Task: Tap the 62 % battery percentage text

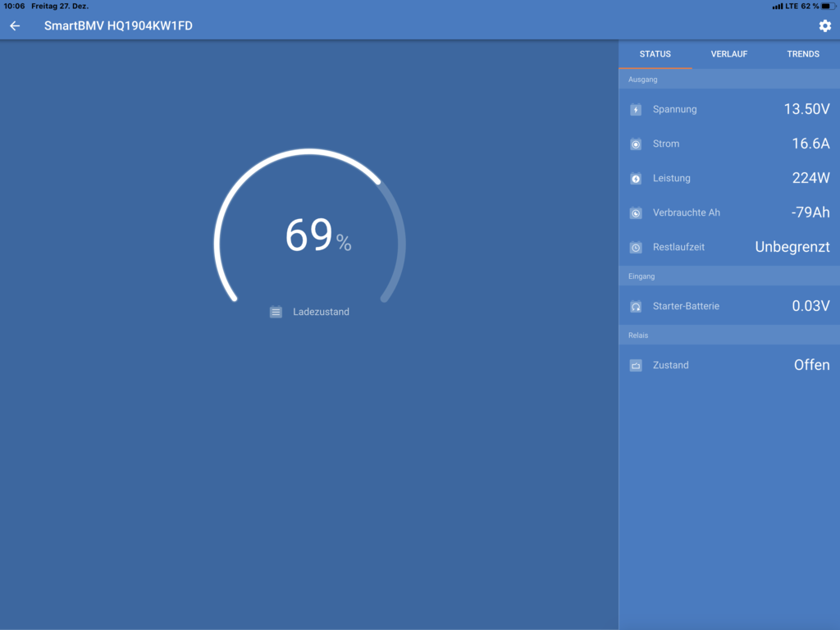Action: coord(810,7)
